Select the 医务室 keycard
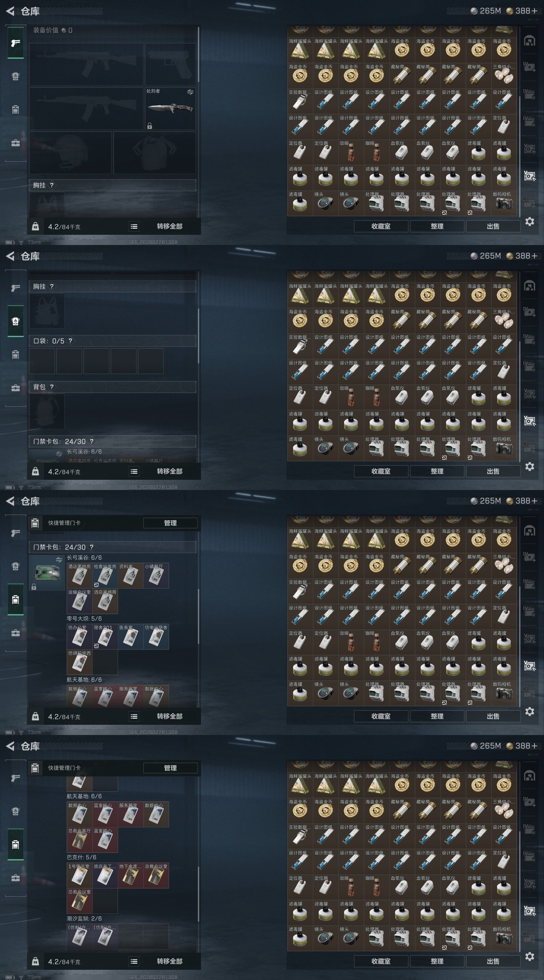This screenshot has height=980, width=544. [x=131, y=636]
